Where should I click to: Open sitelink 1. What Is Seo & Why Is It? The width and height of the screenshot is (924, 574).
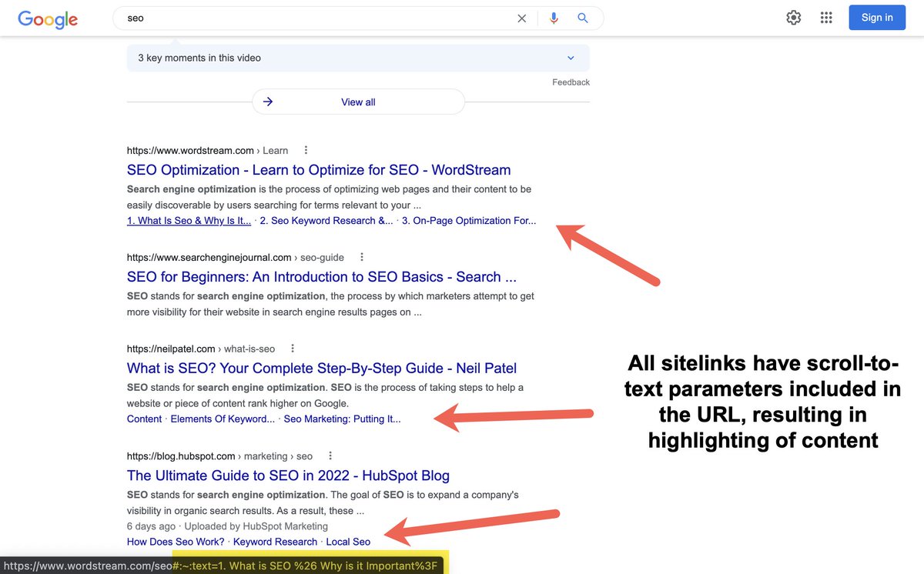tap(189, 221)
